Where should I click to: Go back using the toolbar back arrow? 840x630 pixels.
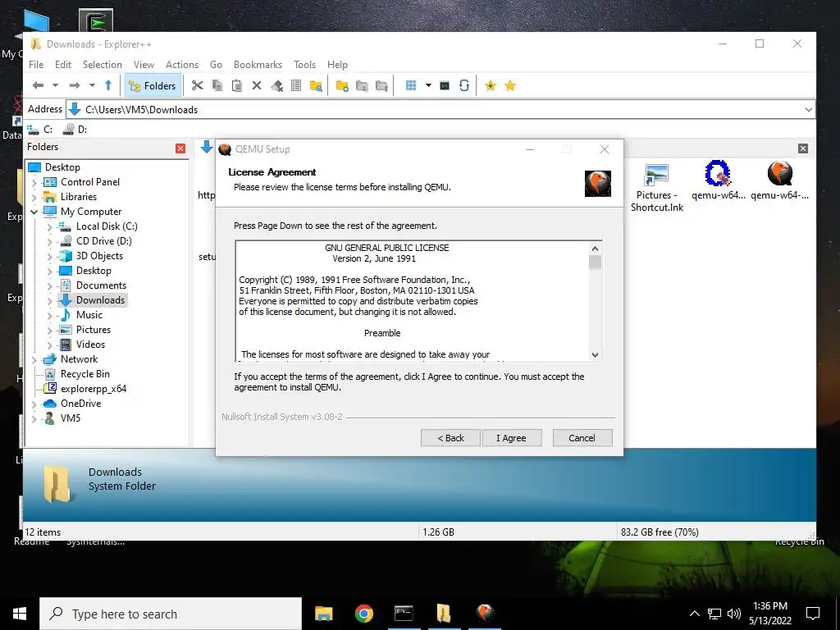pyautogui.click(x=38, y=85)
